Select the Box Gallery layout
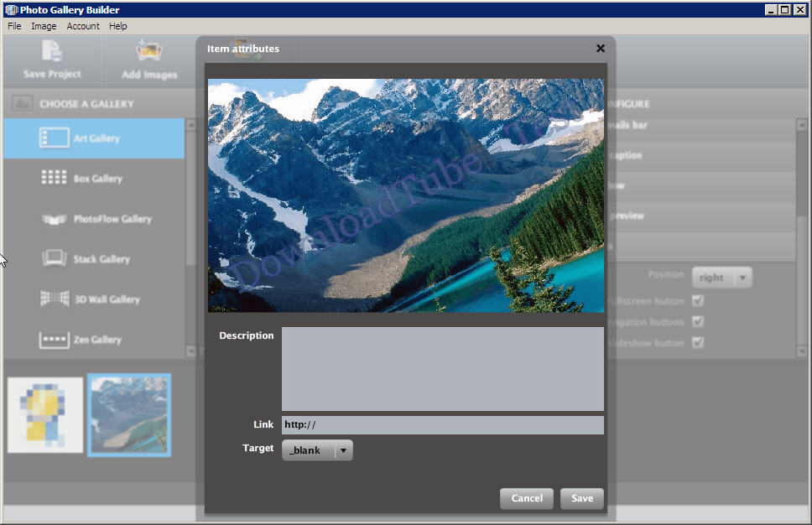 (x=94, y=178)
